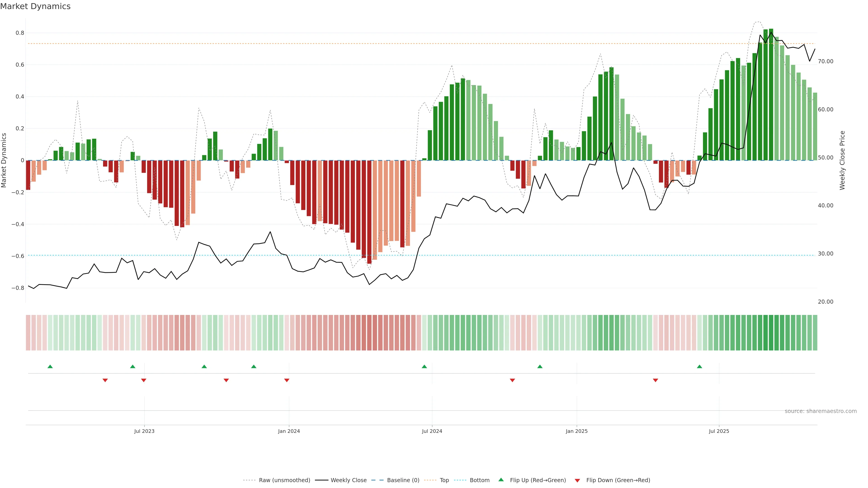The height and width of the screenshot is (488, 868).
Task: Click the Jan 2025 x-axis label
Action: (x=577, y=431)
